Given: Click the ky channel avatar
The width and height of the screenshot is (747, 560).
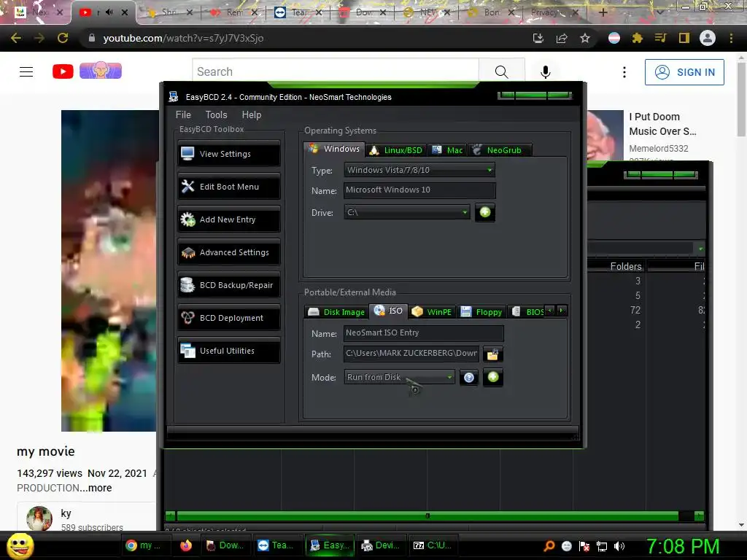Looking at the screenshot, I should (x=39, y=518).
